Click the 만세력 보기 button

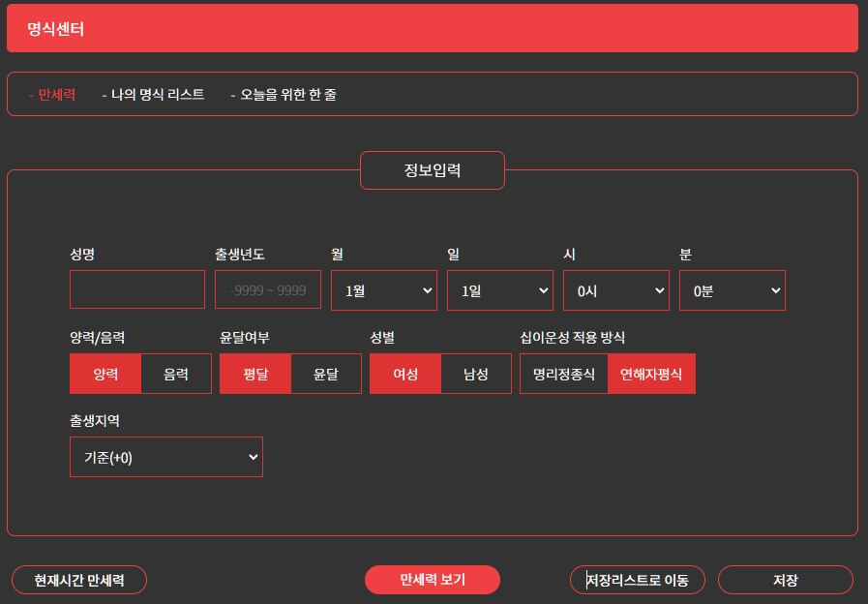(x=432, y=580)
